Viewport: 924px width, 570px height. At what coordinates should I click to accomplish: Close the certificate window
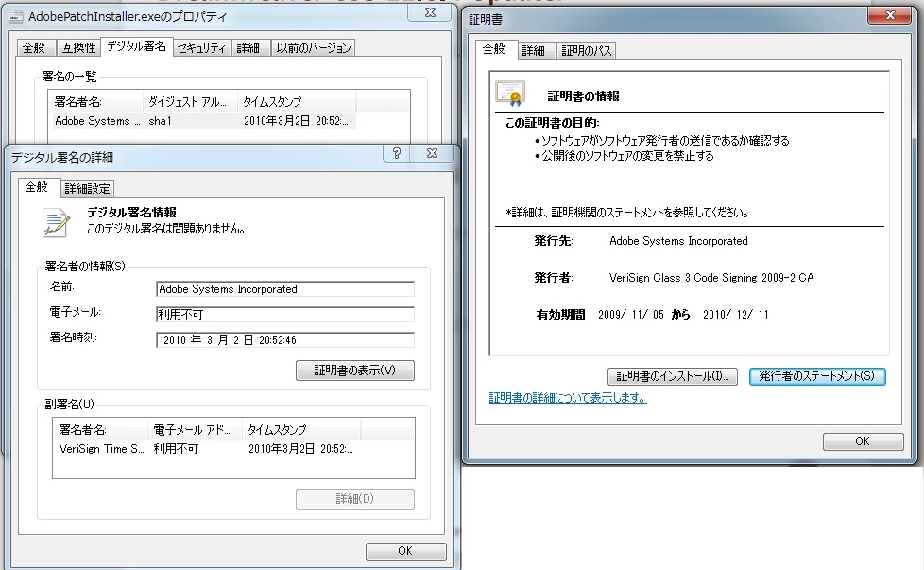click(890, 15)
